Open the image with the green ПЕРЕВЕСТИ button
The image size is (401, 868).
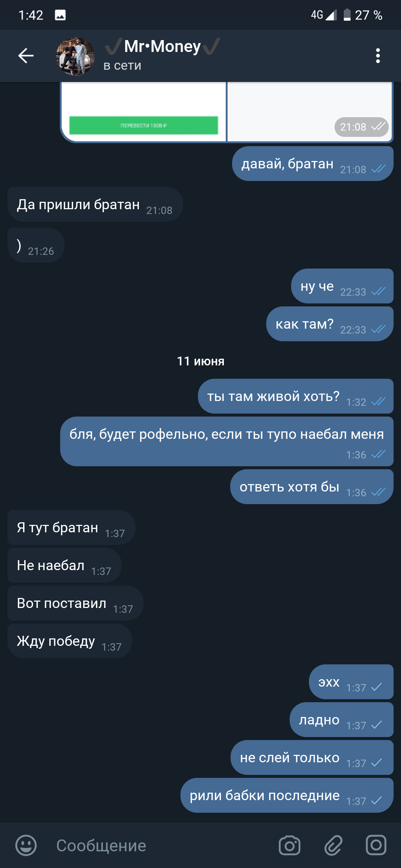click(143, 112)
